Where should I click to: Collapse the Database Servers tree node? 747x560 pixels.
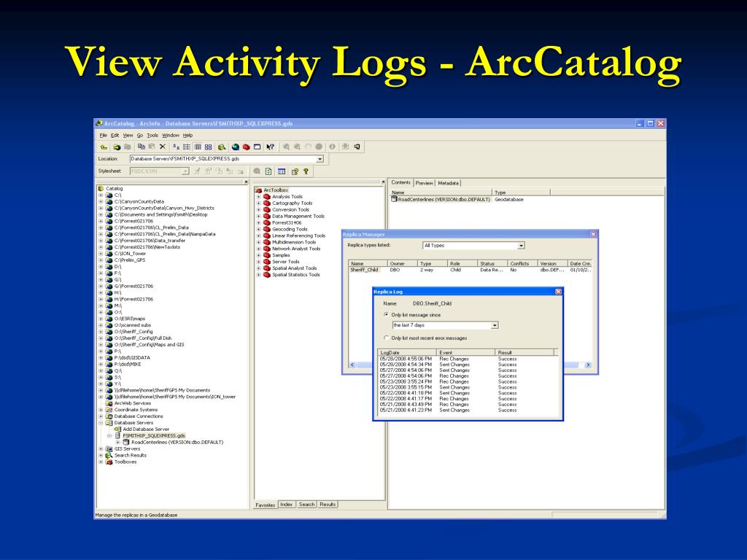tap(101, 422)
